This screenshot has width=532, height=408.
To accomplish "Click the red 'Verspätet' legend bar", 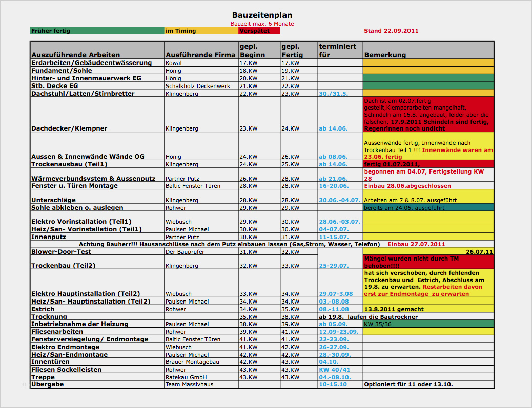I will (259, 31).
